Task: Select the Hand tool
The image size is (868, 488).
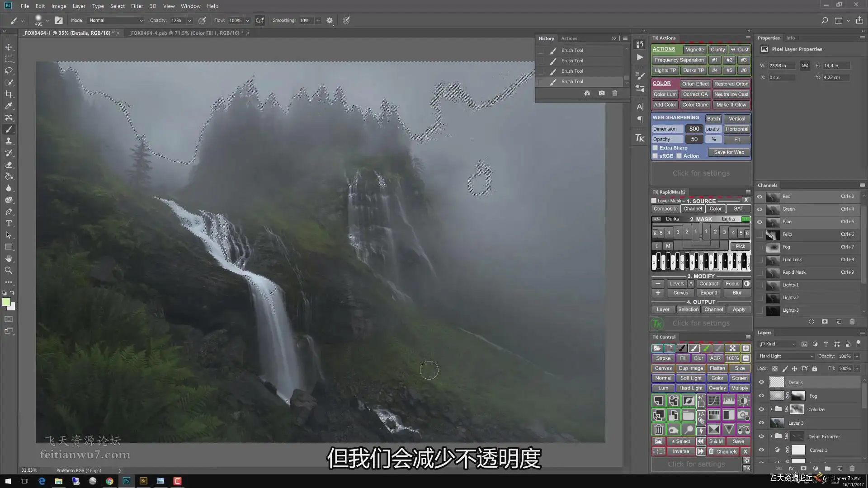Action: [x=9, y=258]
